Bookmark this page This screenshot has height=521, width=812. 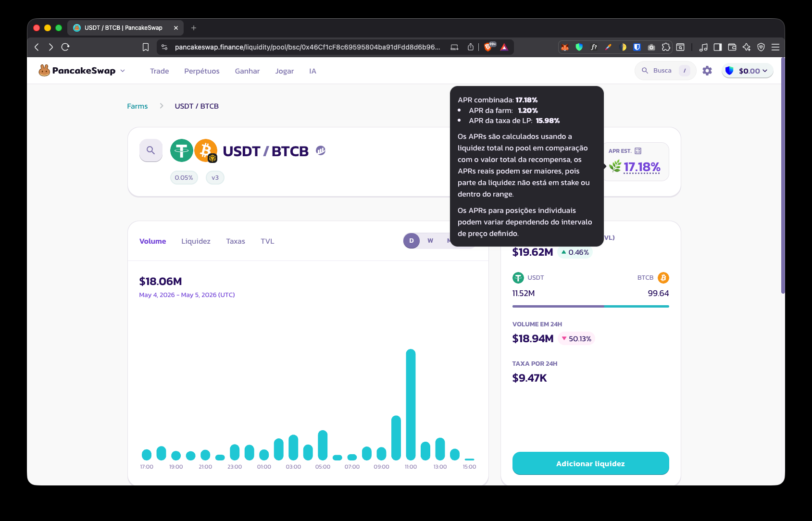tap(146, 47)
